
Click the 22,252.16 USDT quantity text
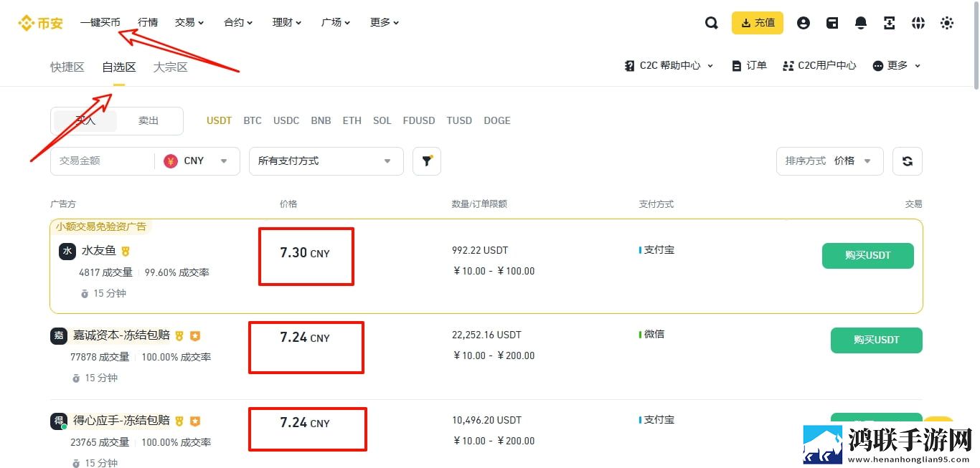pyautogui.click(x=486, y=335)
